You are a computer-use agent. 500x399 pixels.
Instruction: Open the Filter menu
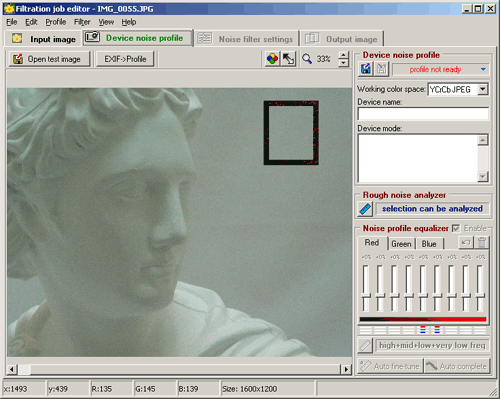82,22
